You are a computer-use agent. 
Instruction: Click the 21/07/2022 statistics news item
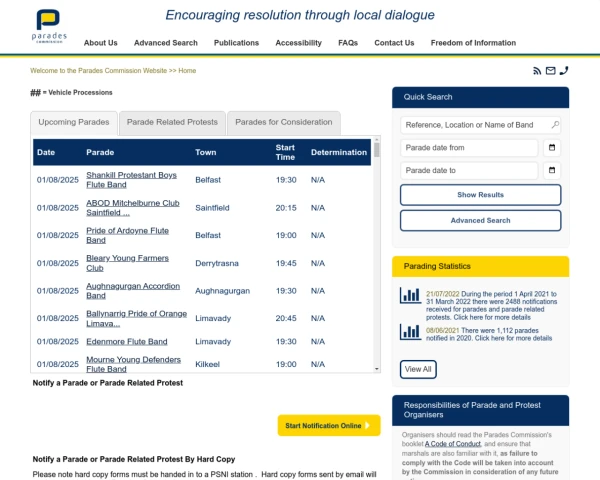tap(491, 305)
